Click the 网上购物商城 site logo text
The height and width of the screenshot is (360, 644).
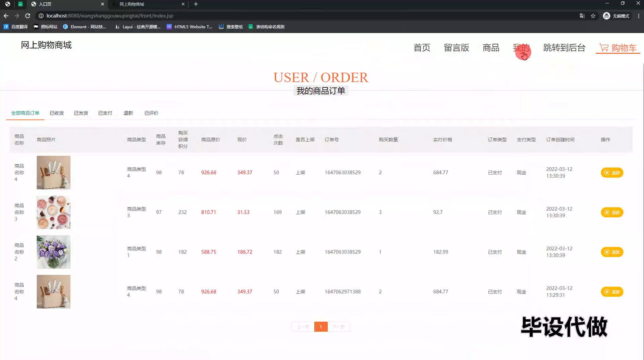click(x=46, y=45)
